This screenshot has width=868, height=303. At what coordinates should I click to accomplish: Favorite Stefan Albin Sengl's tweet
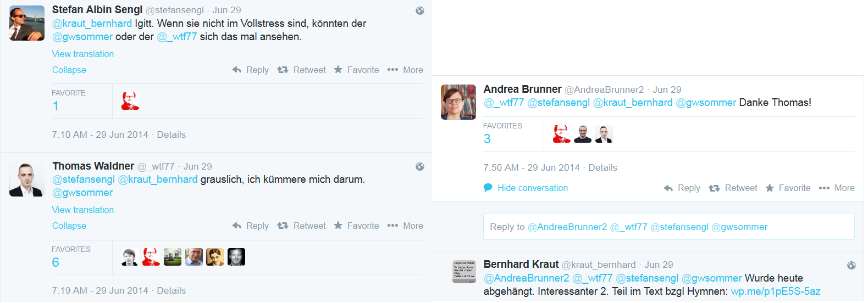(x=356, y=70)
